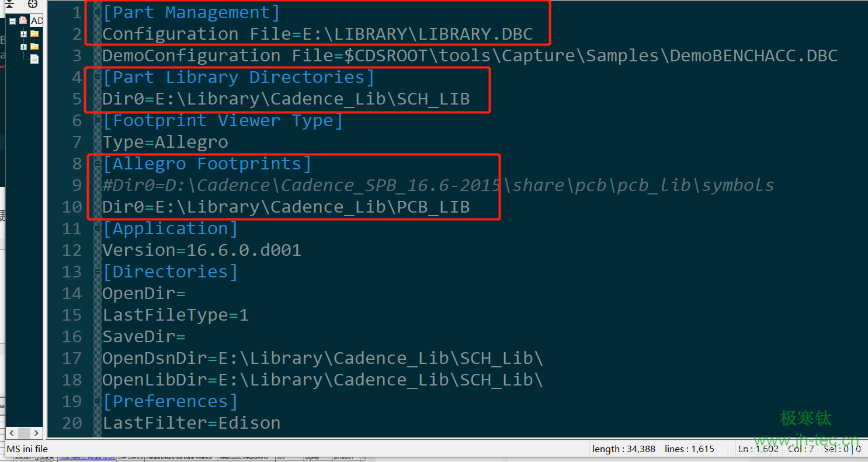Click the red project root icon in the tree
The height and width of the screenshot is (462, 868).
(x=23, y=20)
